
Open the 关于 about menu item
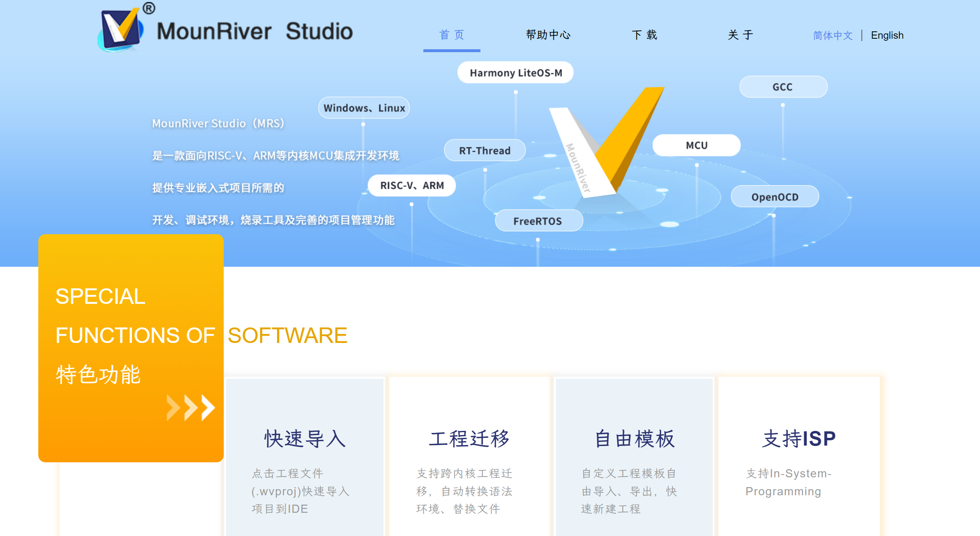coord(740,35)
